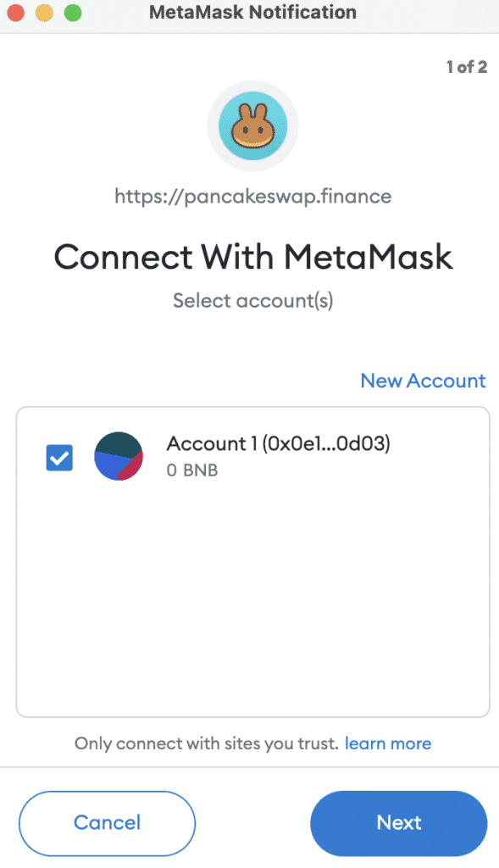499x868 pixels.
Task: Click the Connect With MetaMask heading
Action: point(252,257)
